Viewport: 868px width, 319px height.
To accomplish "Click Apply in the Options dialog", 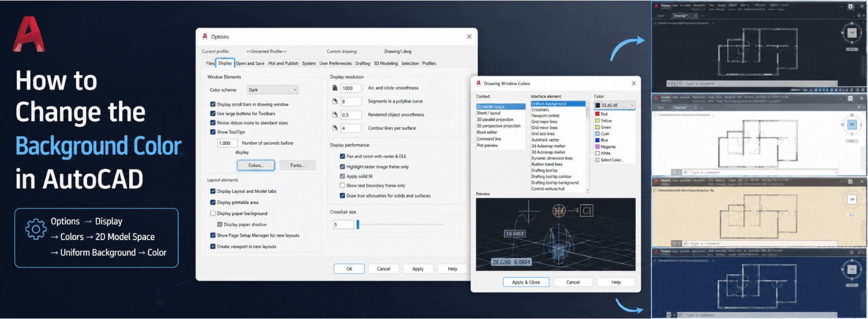I will [418, 269].
